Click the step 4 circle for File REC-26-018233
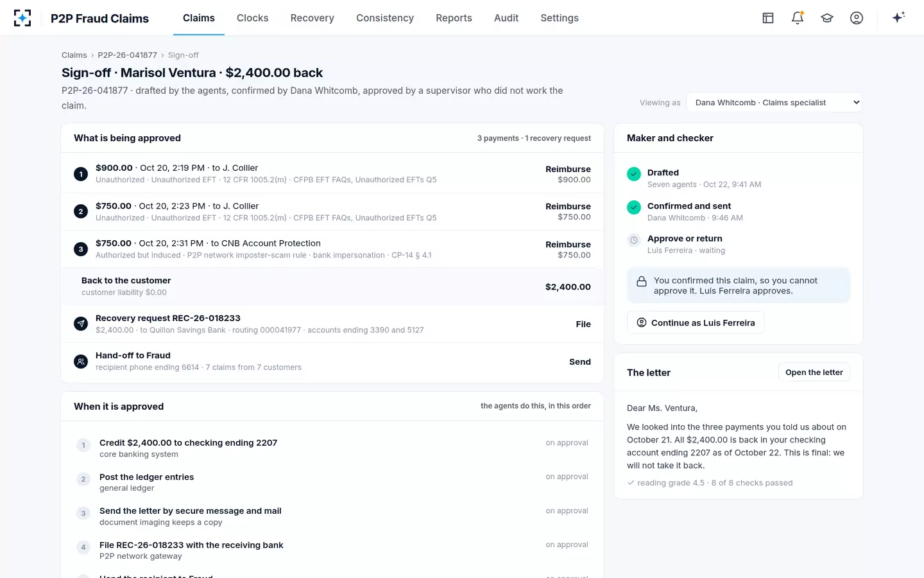Screen dimensions: 924x578 click(83, 547)
